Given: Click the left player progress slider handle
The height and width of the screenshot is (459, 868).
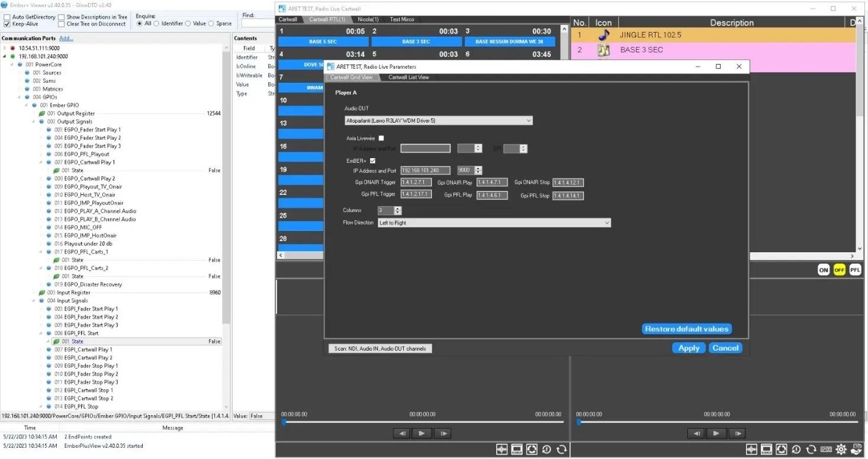Looking at the screenshot, I should click(284, 422).
